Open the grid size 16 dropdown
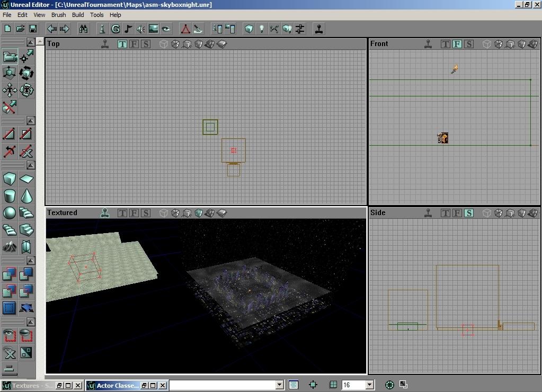542x392 pixels. (x=369, y=385)
